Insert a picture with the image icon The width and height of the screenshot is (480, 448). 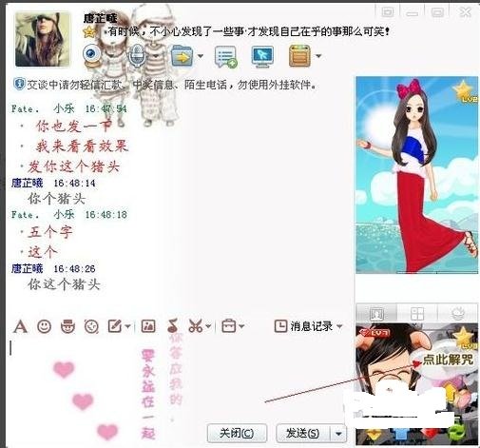click(x=148, y=326)
